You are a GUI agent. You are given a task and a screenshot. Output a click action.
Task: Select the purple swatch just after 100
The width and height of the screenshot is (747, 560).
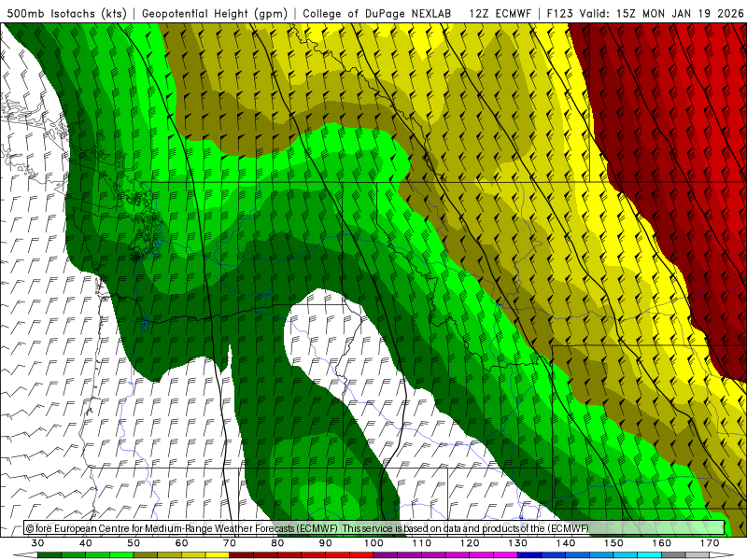(386, 555)
